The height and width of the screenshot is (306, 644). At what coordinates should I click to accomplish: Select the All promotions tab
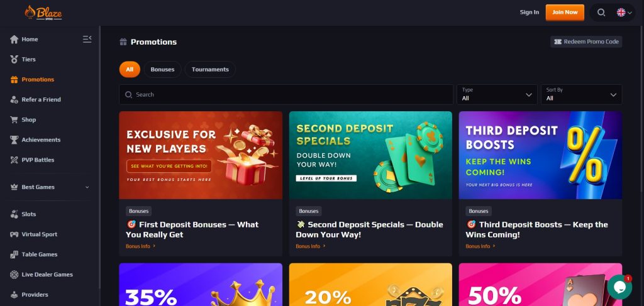pyautogui.click(x=130, y=69)
